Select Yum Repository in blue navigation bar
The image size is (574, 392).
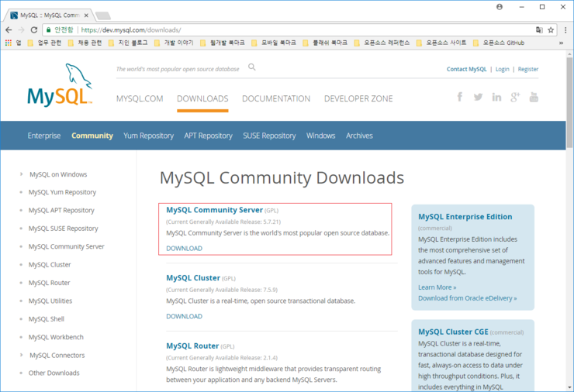148,136
